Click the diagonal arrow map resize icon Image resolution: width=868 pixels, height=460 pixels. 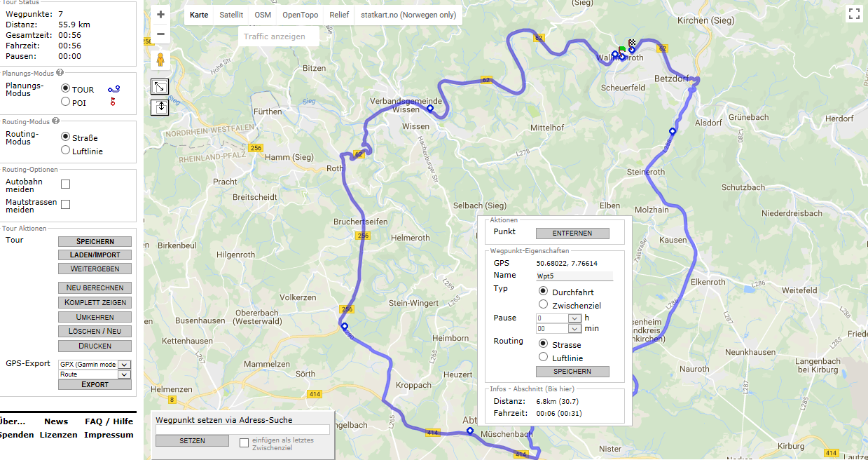coord(160,86)
